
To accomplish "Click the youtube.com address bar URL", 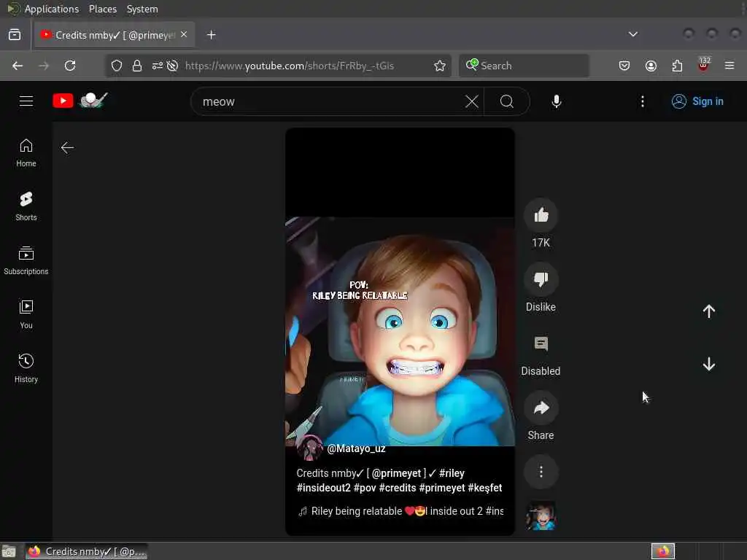I will (x=290, y=66).
